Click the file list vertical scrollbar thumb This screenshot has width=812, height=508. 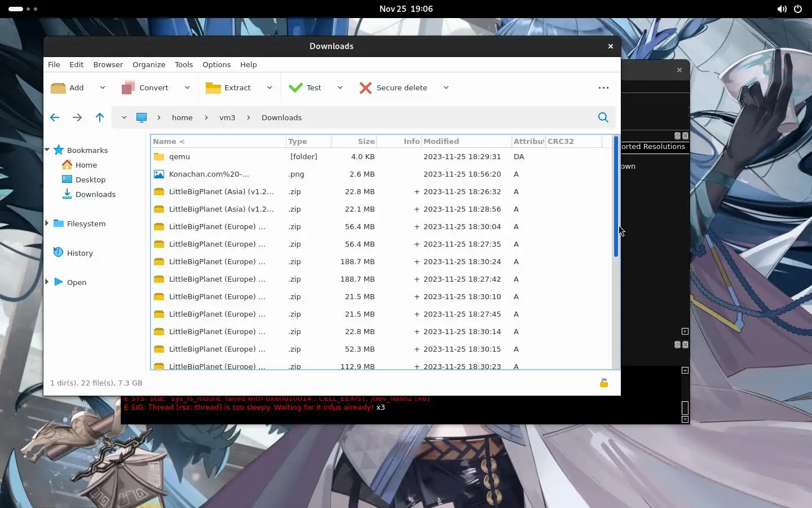coord(616,196)
